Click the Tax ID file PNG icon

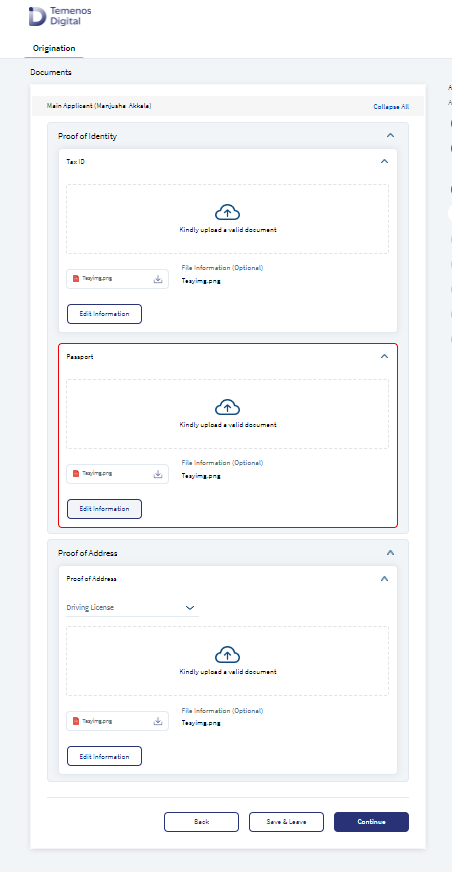coord(76,279)
